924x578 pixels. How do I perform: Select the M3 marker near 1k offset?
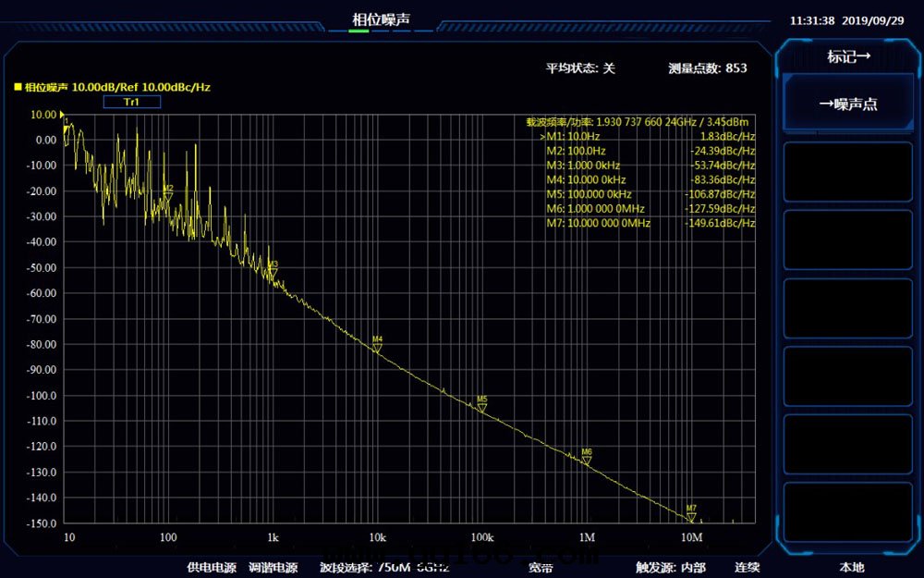coord(273,272)
